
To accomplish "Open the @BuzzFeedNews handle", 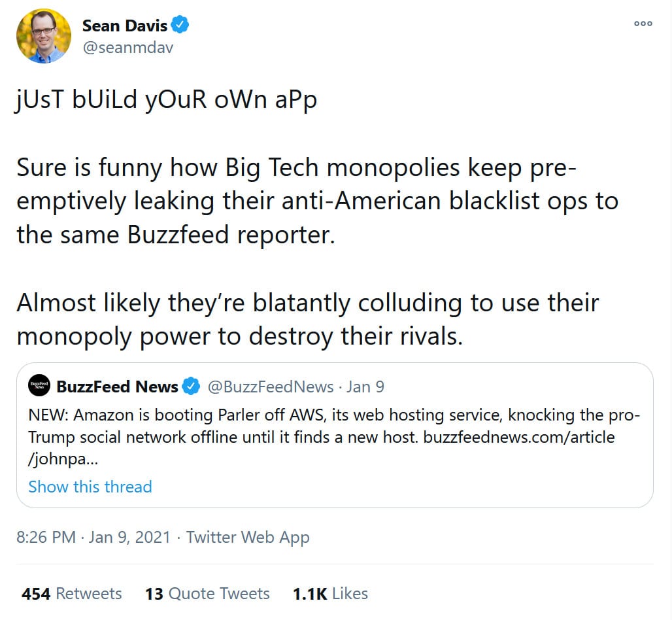I will (271, 387).
